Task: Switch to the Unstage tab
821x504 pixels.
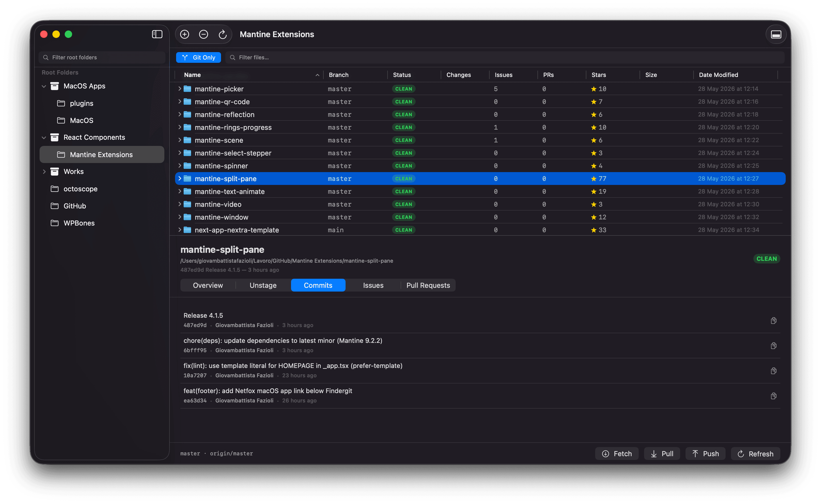Action: pyautogui.click(x=263, y=285)
